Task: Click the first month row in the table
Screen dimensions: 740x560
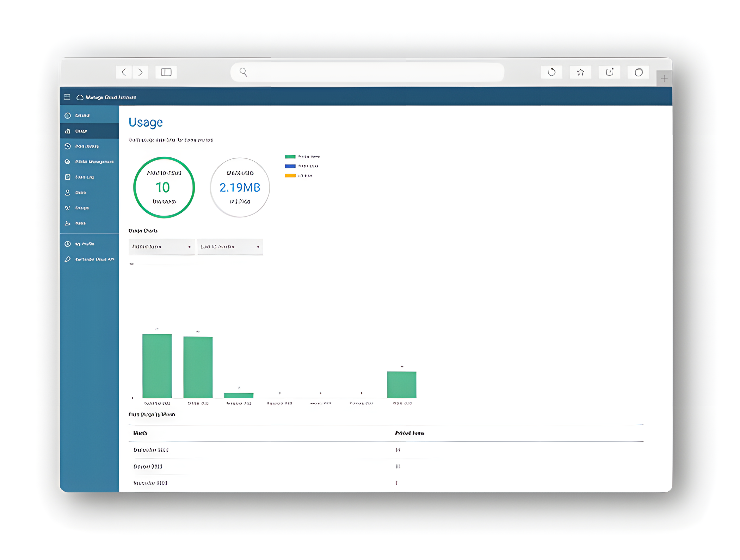Action: [151, 450]
